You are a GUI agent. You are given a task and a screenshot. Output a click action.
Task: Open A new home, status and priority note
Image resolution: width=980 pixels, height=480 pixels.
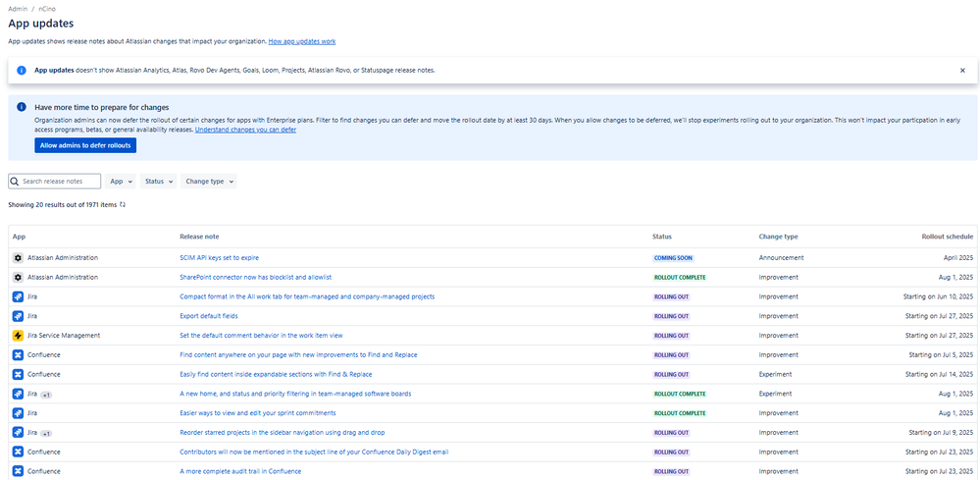[295, 394]
